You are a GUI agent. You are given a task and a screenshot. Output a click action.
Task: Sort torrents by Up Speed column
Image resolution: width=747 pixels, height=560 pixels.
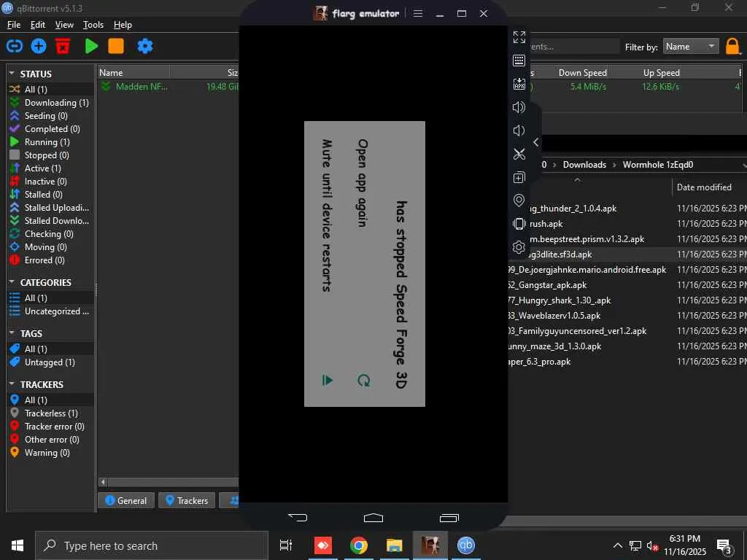coord(661,73)
